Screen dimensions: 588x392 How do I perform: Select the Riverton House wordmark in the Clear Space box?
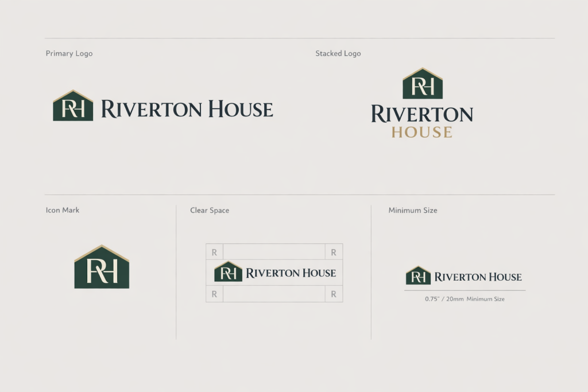[291, 273]
